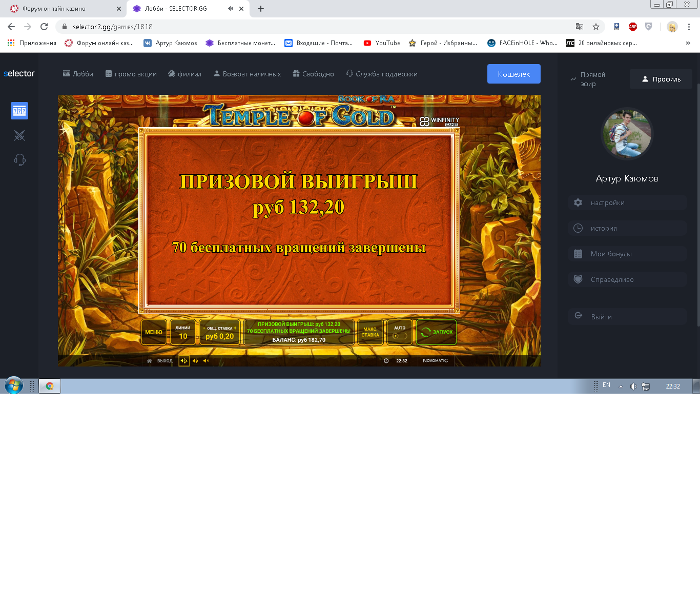Open the Служба поддержки menu item

tap(382, 74)
